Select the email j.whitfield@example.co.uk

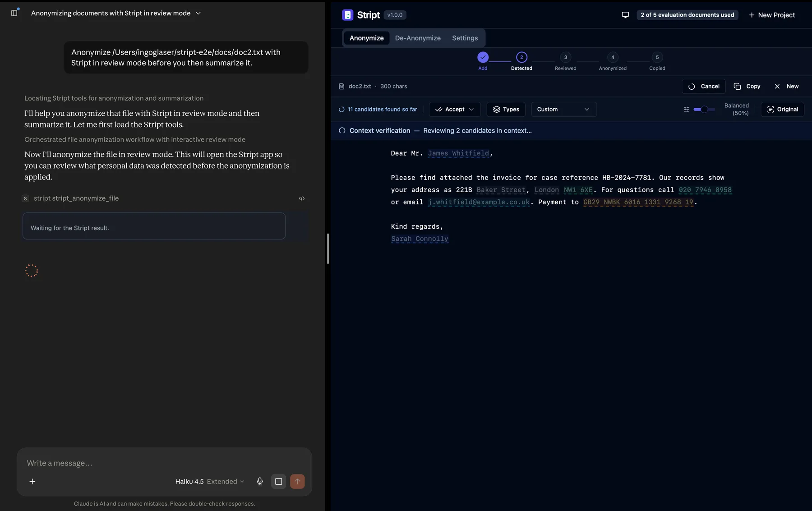tap(479, 202)
